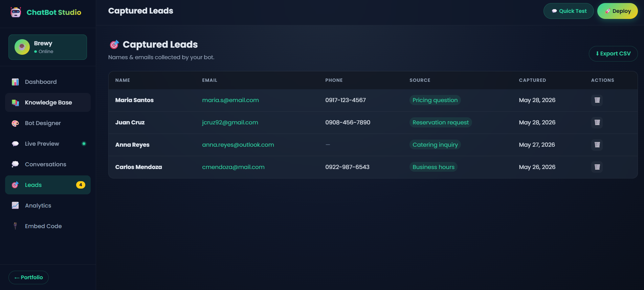
Task: Click the anna.reyes@outlook.com email link
Action: [x=238, y=145]
